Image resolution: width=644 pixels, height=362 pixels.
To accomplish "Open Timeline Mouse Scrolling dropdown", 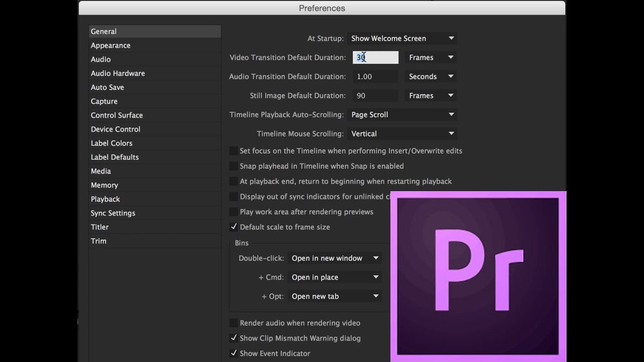I will [x=402, y=134].
